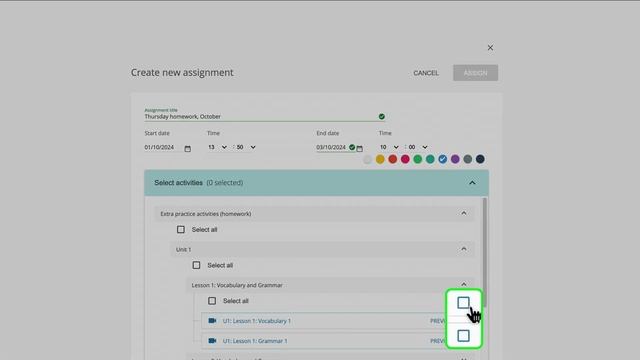Open the end time hour dropdown showing 10
Image resolution: width=640 pixels, height=360 pixels.
click(x=389, y=147)
